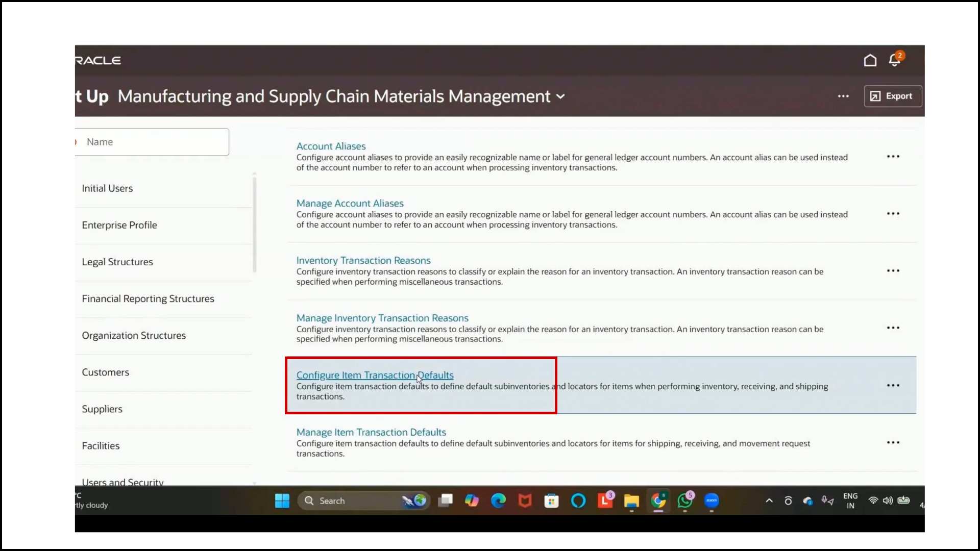This screenshot has height=551, width=980.
Task: Select Organization Structures in the sidebar
Action: 134,335
